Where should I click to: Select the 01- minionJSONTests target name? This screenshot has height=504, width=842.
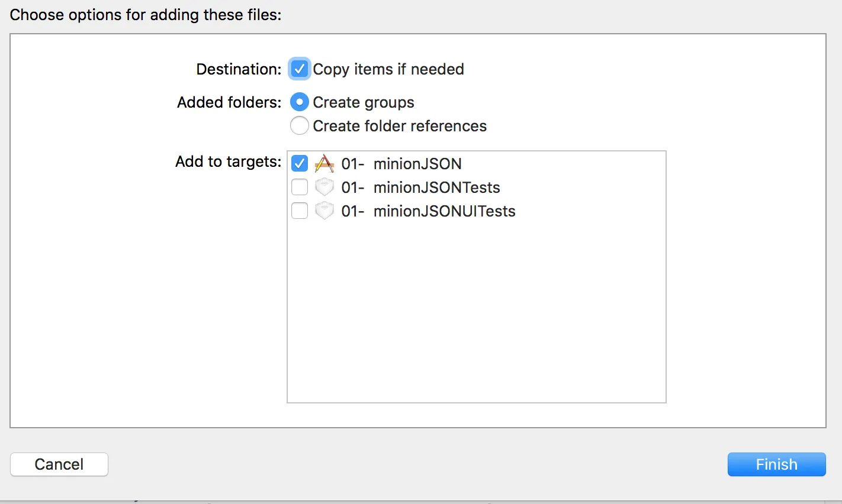420,188
